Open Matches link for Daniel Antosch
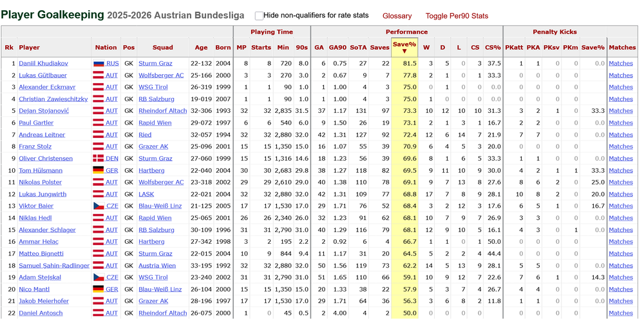This screenshot has height=325, width=644. tap(621, 313)
